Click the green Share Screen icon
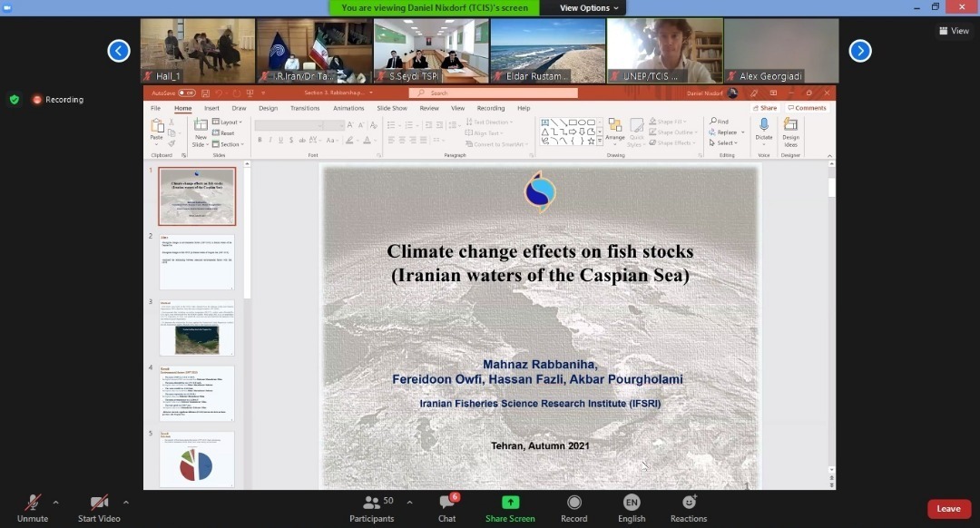The image size is (980, 528). coord(510,503)
